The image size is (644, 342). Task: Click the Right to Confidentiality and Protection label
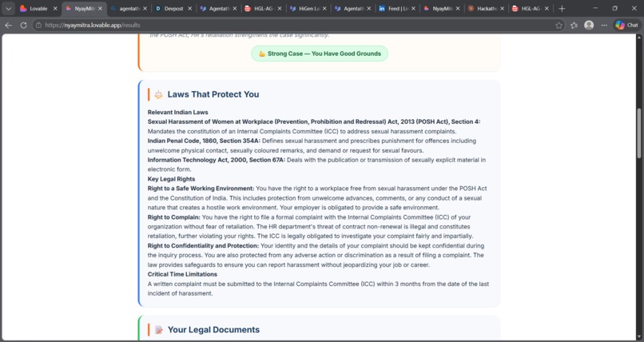pyautogui.click(x=203, y=245)
